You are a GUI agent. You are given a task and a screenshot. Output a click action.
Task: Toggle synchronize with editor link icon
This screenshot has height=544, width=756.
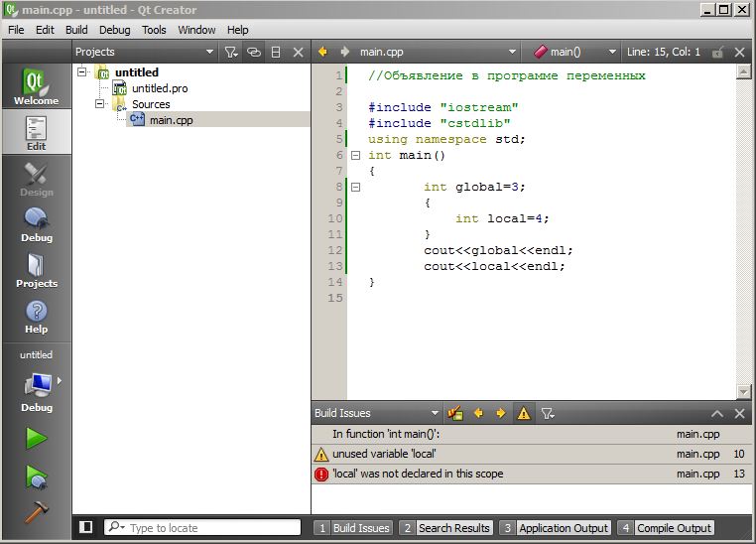click(254, 52)
